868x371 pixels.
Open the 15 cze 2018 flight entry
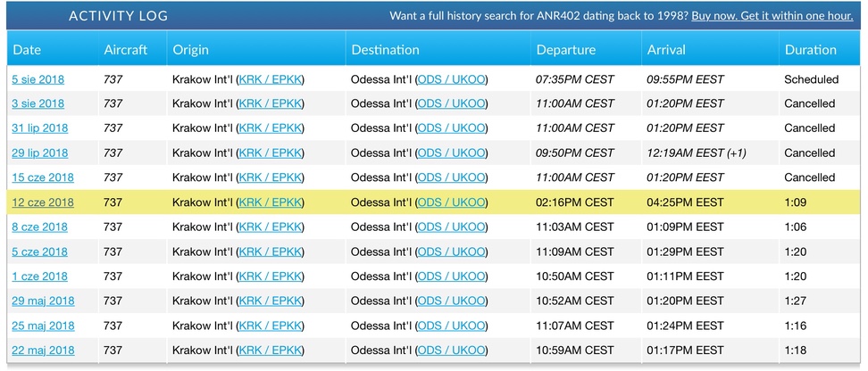coord(43,177)
